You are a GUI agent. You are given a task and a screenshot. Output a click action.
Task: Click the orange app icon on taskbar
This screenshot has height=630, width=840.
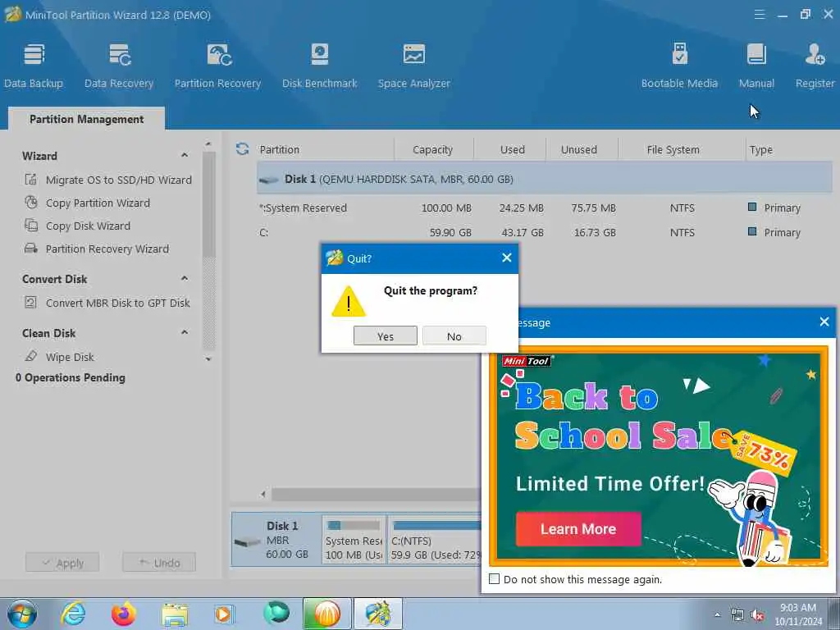pyautogui.click(x=327, y=614)
